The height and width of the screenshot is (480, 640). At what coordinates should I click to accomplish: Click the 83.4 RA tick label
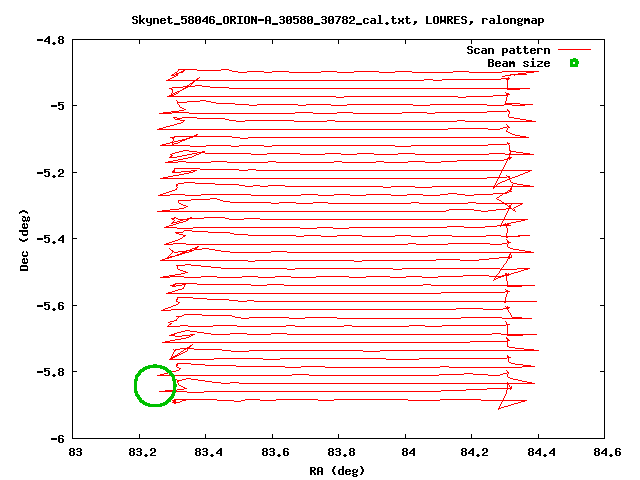point(208,452)
